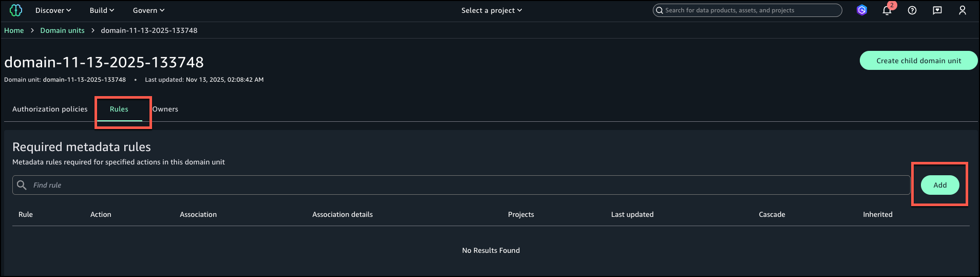Image resolution: width=980 pixels, height=277 pixels.
Task: Expand the Govern dropdown menu
Action: tap(148, 10)
